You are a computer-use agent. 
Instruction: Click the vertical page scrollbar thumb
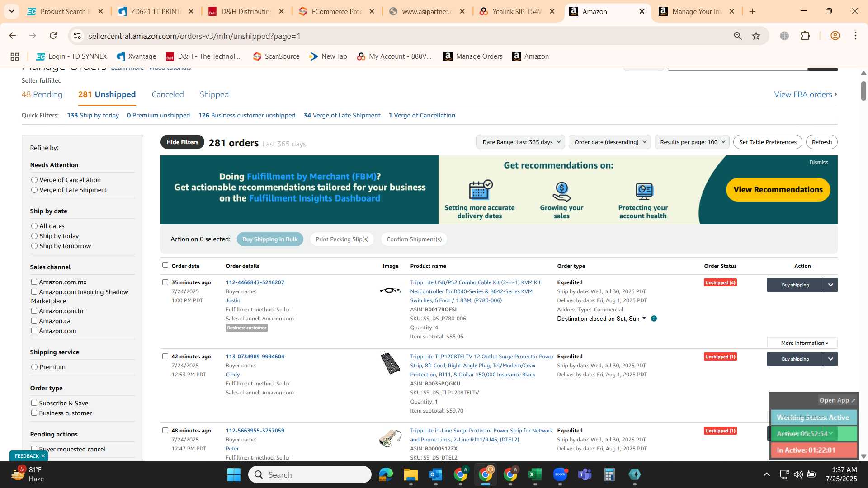pyautogui.click(x=863, y=91)
